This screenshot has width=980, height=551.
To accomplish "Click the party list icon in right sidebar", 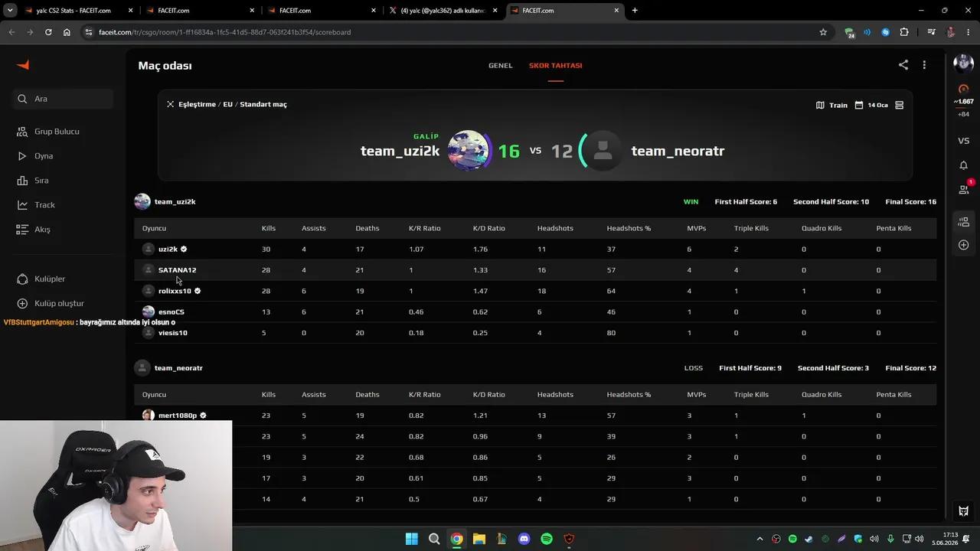I will coord(963,222).
